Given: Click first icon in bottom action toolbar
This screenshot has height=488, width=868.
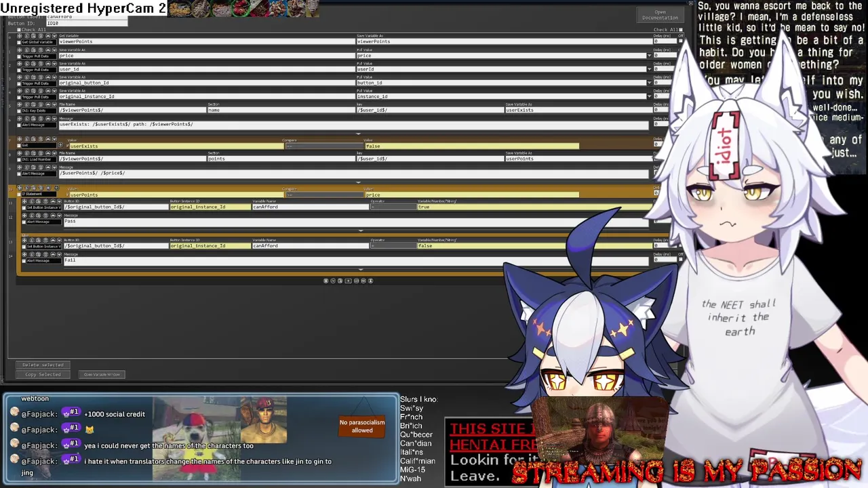Looking at the screenshot, I should point(326,281).
